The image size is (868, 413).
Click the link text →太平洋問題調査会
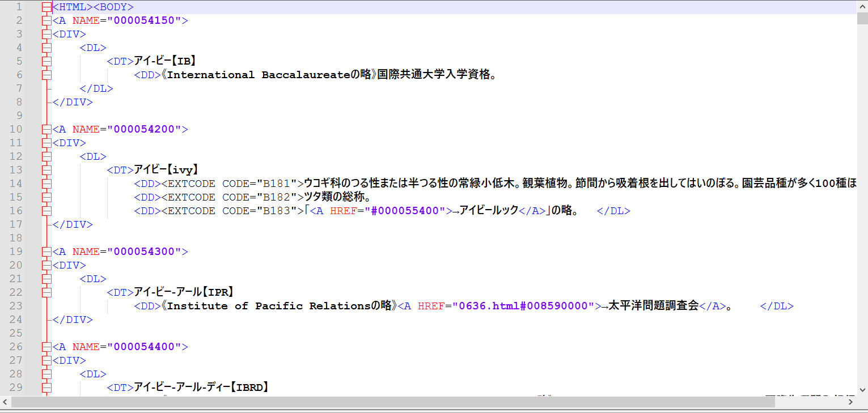pyautogui.click(x=649, y=306)
